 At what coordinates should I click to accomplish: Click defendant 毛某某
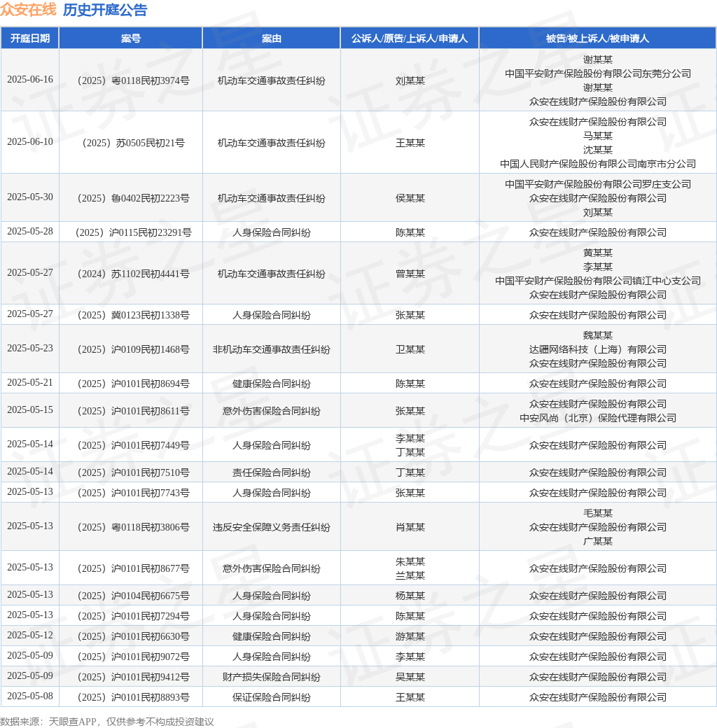(x=598, y=514)
